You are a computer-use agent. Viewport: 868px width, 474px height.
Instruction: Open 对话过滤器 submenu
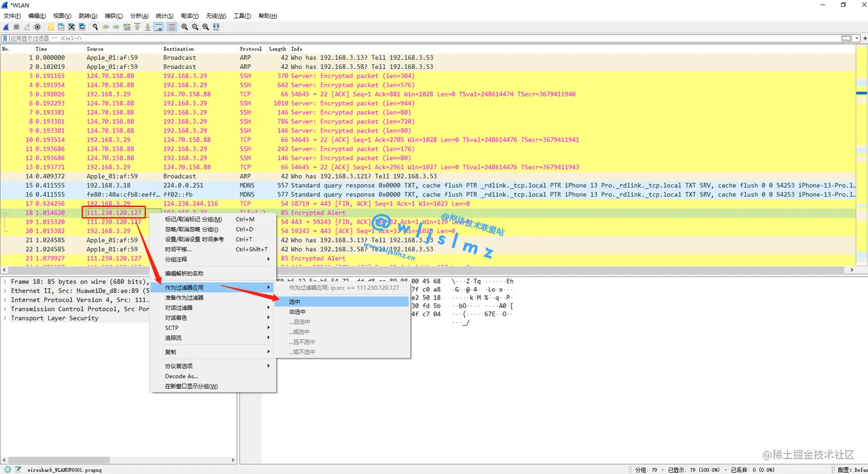(212, 308)
